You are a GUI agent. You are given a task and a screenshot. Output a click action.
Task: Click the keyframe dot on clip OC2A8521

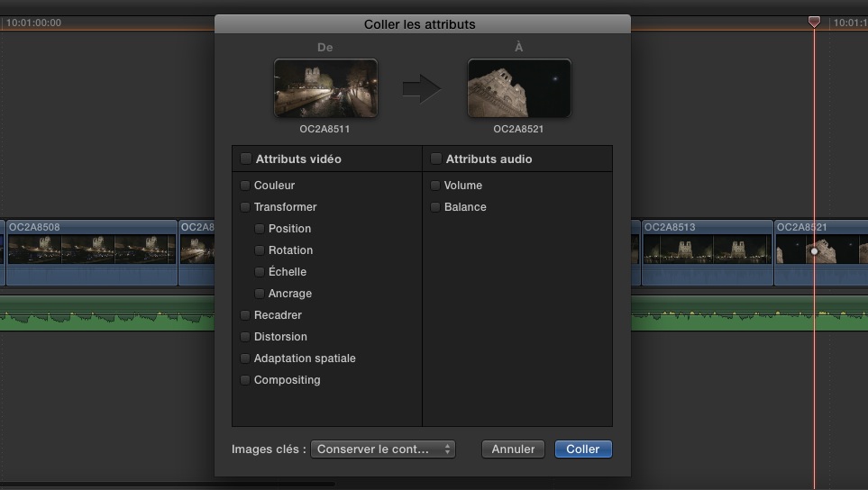click(x=814, y=251)
